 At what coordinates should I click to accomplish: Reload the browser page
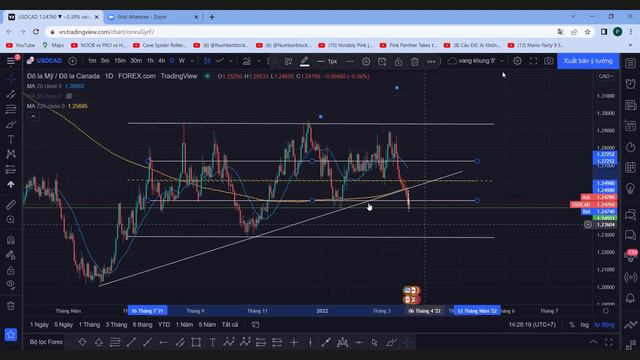[x=36, y=32]
